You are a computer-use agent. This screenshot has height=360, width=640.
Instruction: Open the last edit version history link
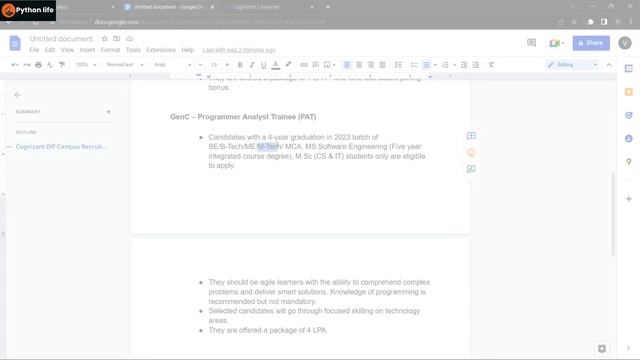(x=239, y=50)
